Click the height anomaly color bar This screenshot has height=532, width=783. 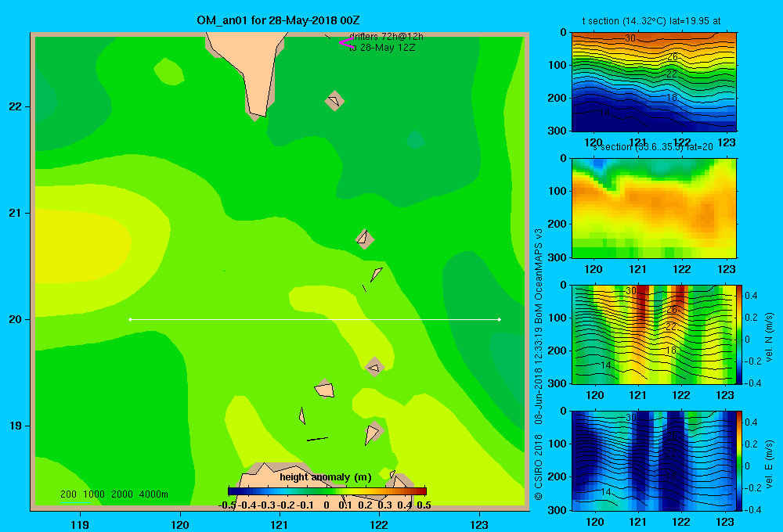[x=327, y=491]
